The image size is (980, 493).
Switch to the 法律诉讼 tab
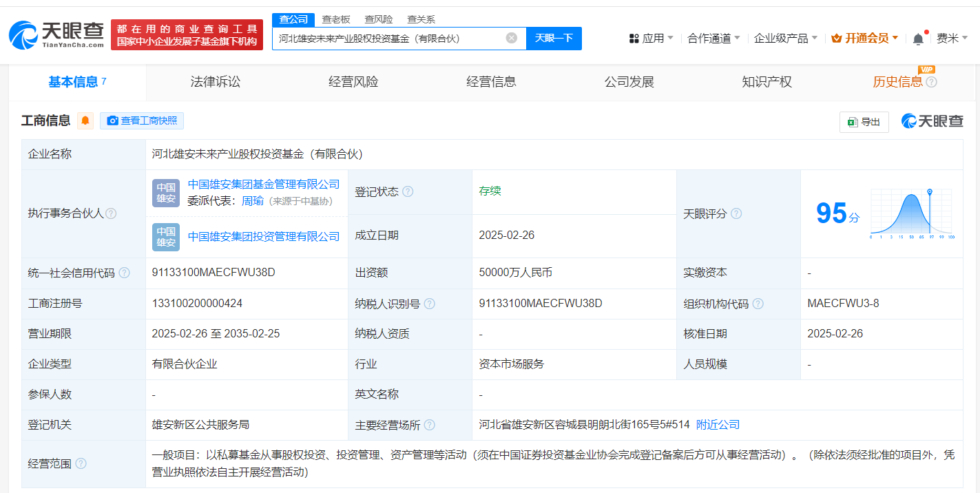tap(216, 82)
